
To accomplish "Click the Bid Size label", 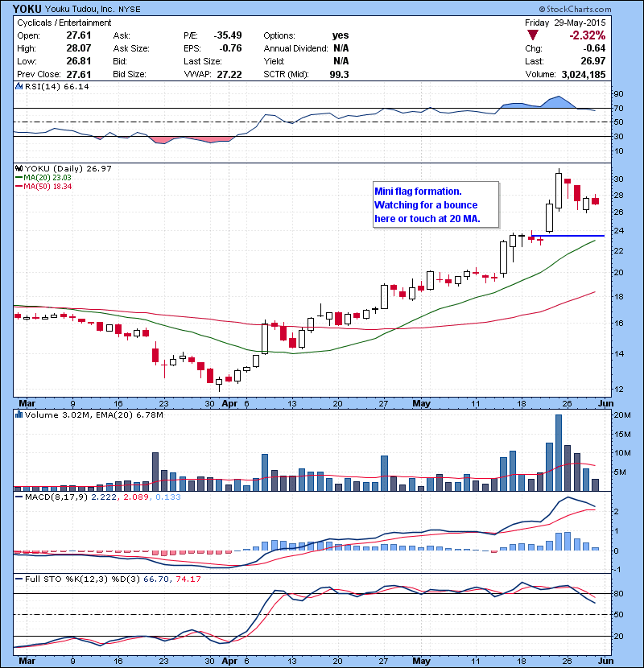I will point(130,74).
